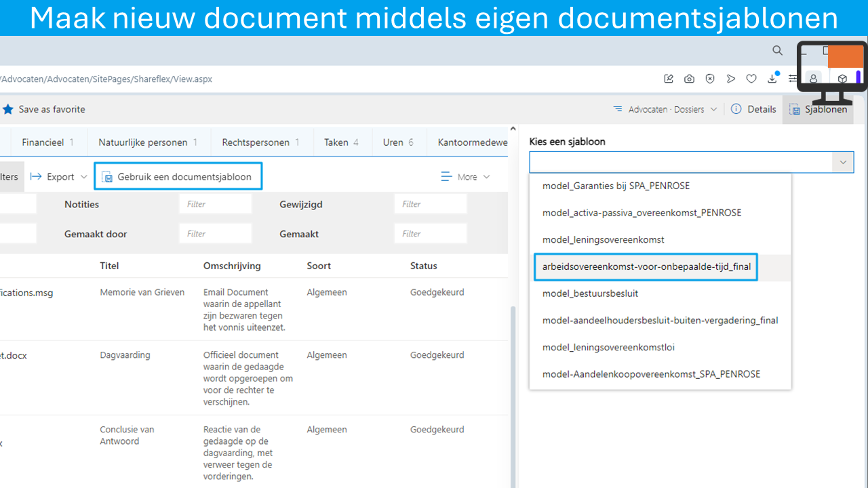Screen dimensions: 868x488
Task: Sort by the Titel column header
Action: [109, 266]
